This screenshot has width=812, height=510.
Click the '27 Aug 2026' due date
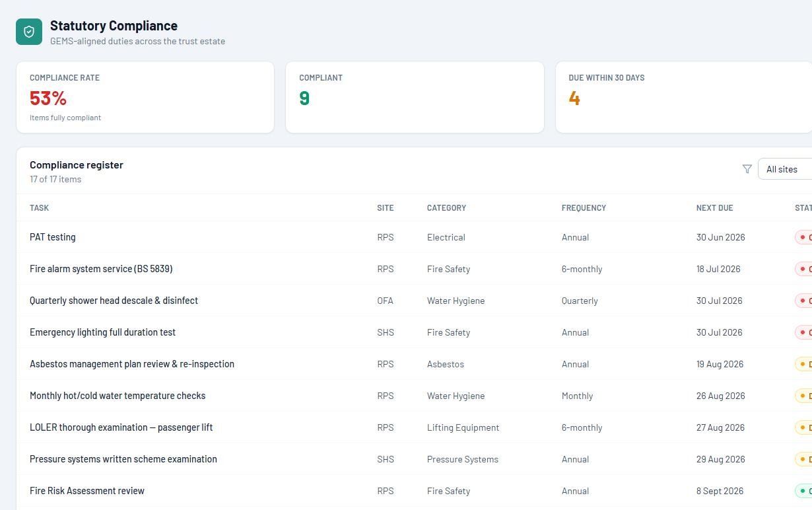(720, 427)
